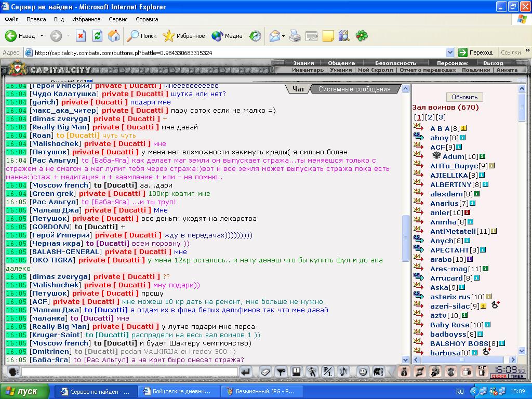Screen dimensions: 532x399
Task: Open the Сервис menu
Action: [118, 19]
